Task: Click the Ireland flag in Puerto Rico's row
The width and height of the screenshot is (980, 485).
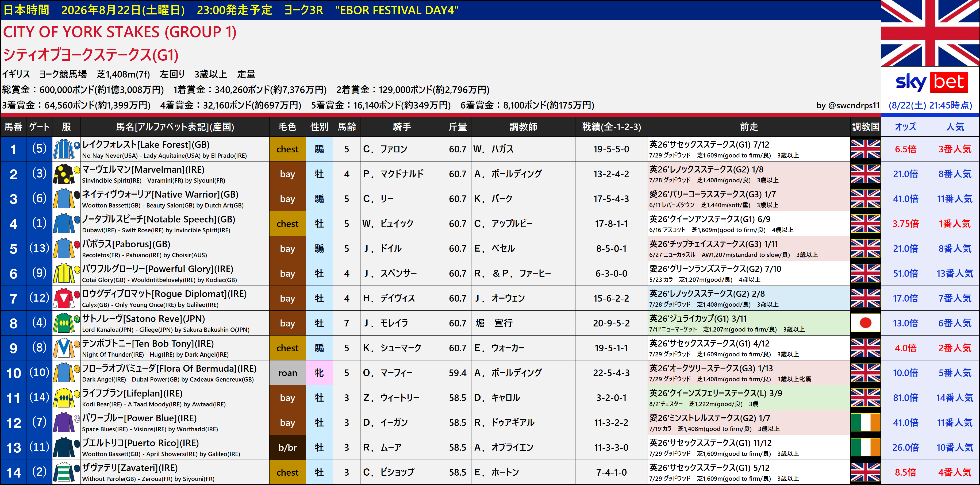Action: (x=866, y=447)
